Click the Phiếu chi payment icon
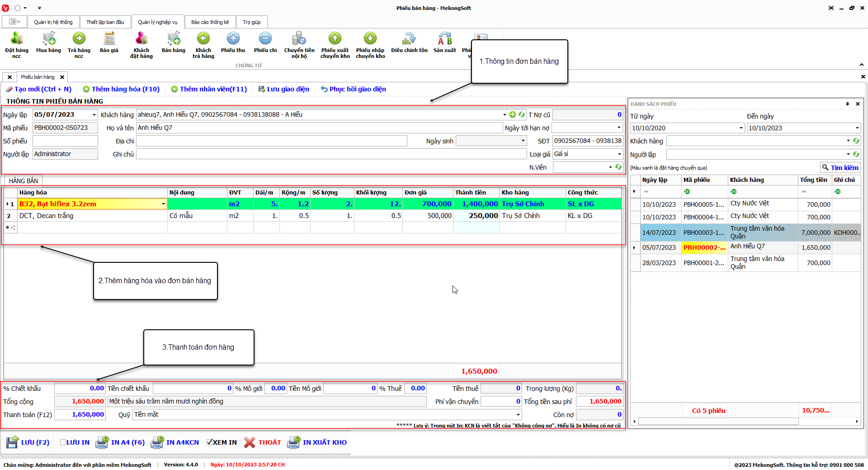 [x=265, y=43]
